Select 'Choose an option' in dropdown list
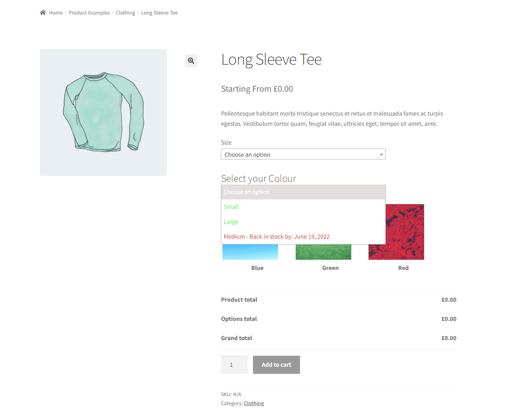 pyautogui.click(x=303, y=192)
